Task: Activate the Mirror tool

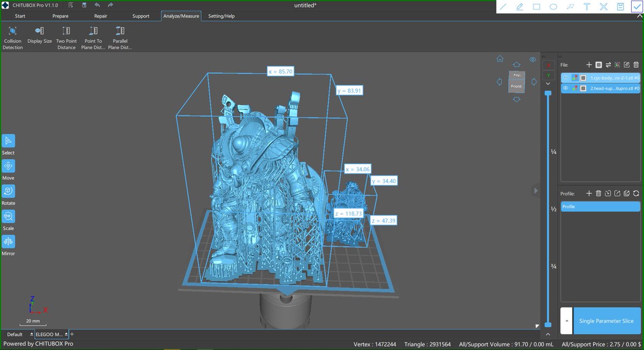Action: point(8,242)
